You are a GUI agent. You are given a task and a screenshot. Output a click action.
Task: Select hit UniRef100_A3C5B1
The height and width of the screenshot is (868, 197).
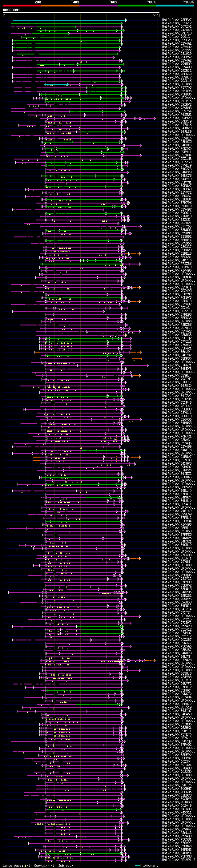(177, 840)
